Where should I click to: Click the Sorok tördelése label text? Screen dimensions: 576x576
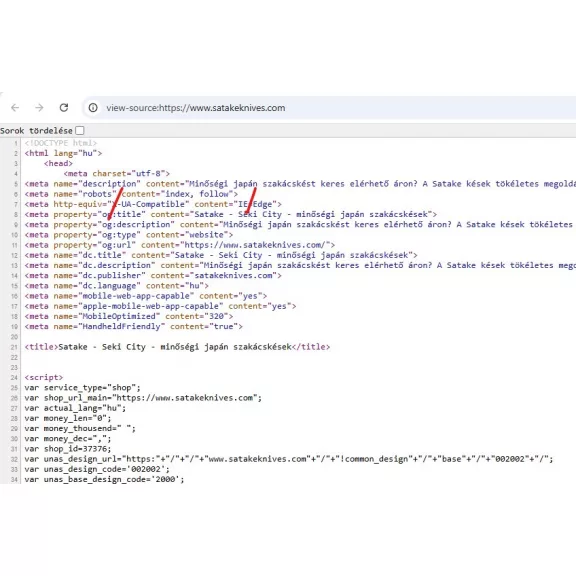click(x=36, y=131)
